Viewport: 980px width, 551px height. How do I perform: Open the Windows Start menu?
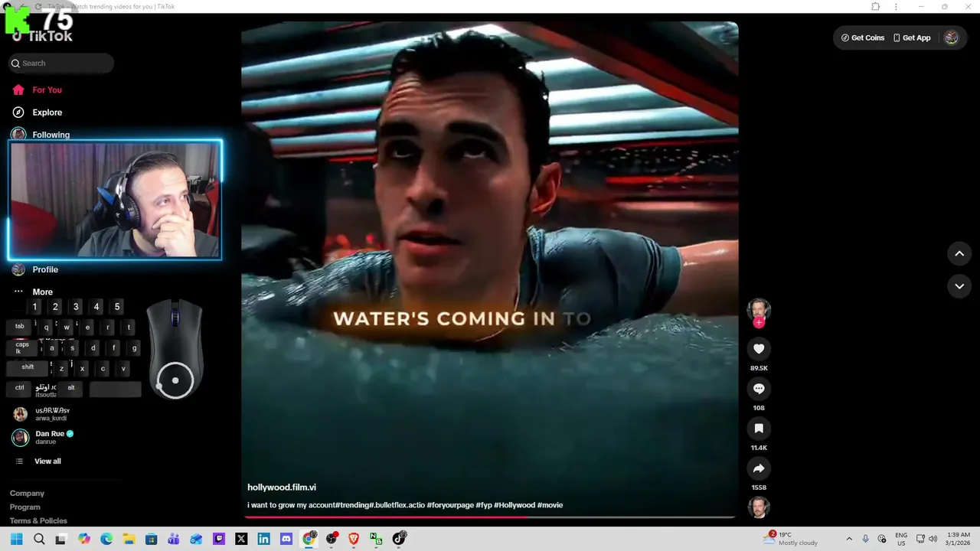(17, 539)
